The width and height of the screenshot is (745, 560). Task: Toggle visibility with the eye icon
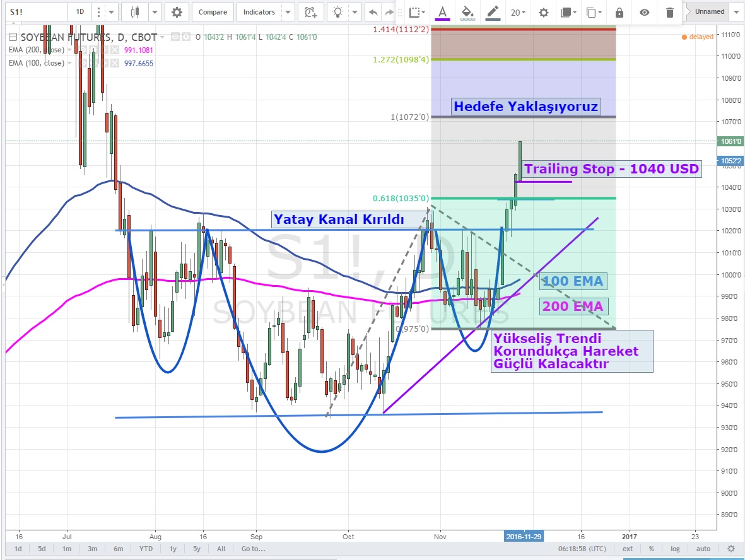coord(644,12)
